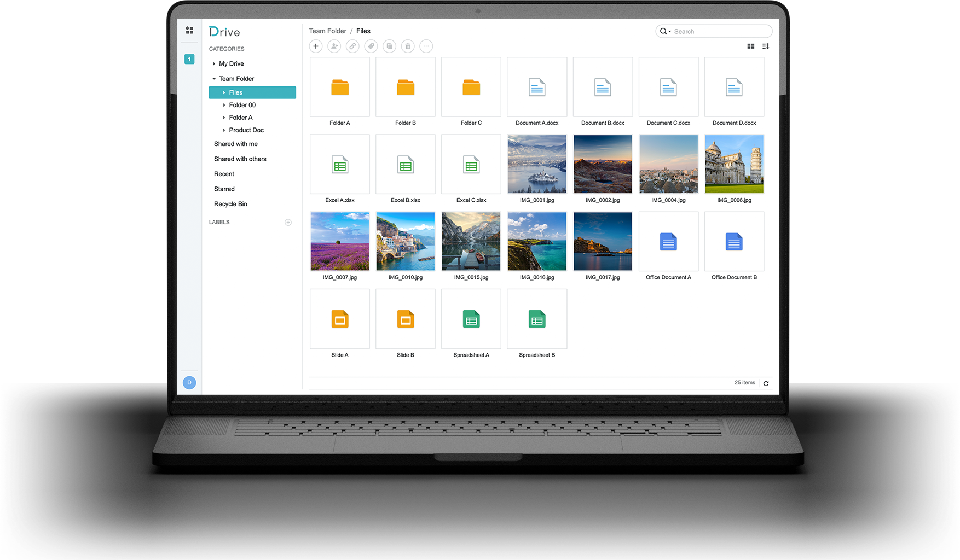960x560 pixels.
Task: Click the add new file plus icon
Action: 316,46
